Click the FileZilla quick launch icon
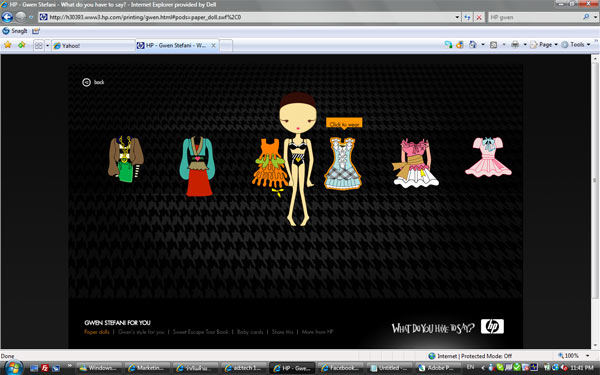The width and height of the screenshot is (600, 375). 45,368
